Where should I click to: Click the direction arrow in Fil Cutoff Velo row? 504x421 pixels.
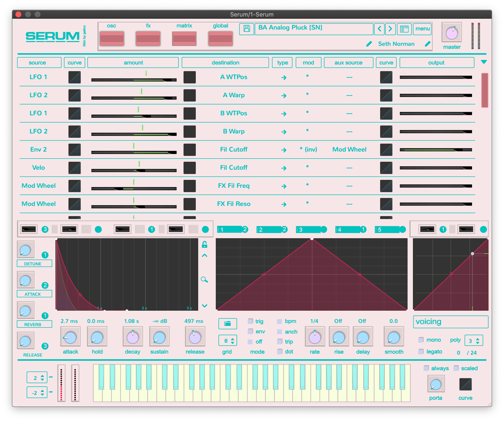pyautogui.click(x=284, y=168)
